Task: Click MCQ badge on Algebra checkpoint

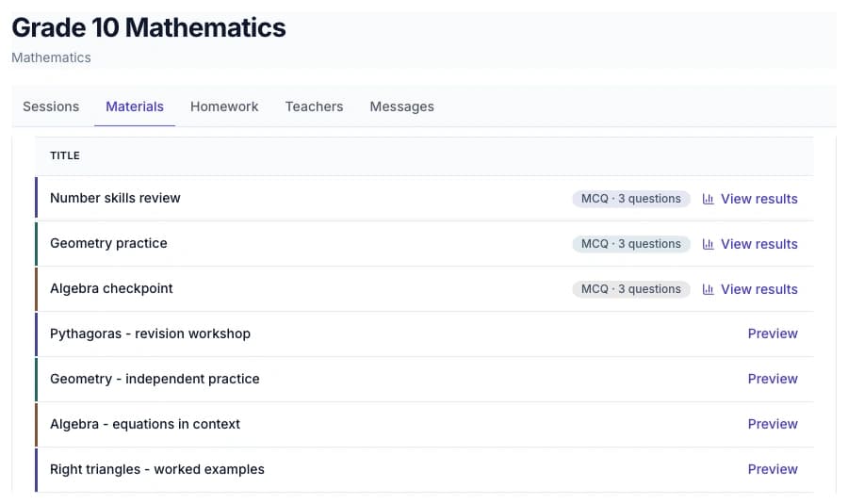Action: pos(631,289)
